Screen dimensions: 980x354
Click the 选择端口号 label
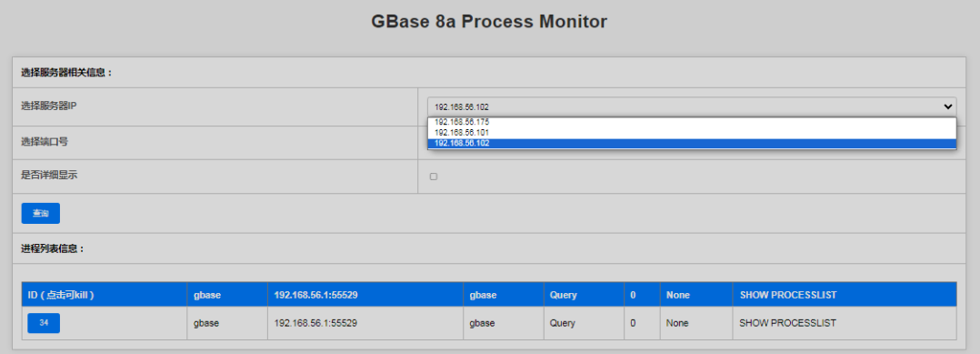pos(45,142)
